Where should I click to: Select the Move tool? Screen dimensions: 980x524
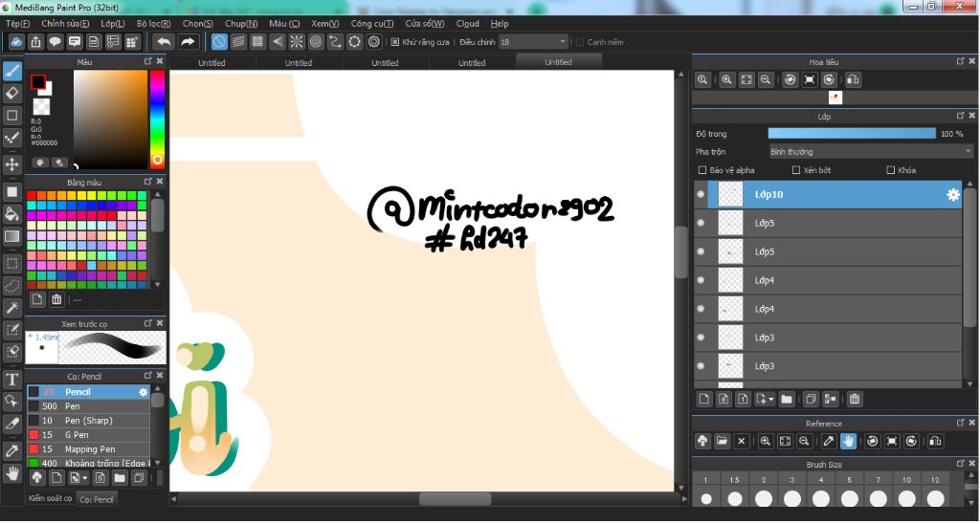click(11, 164)
